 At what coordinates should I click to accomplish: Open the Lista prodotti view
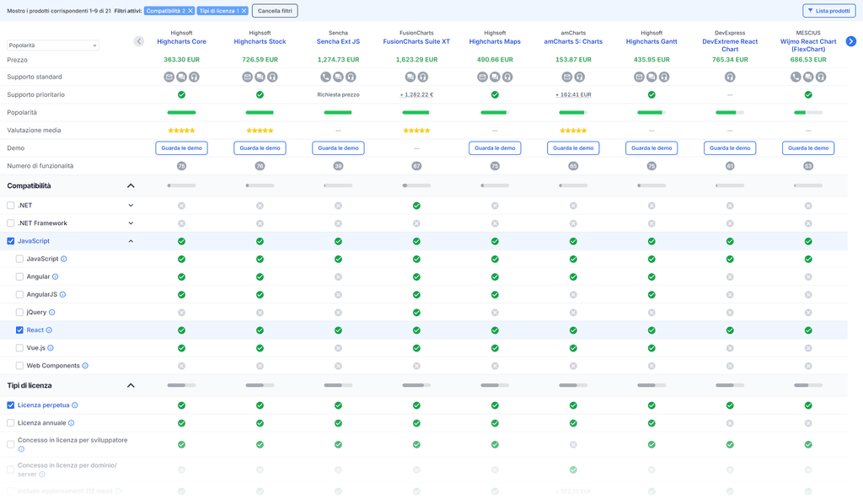click(829, 11)
